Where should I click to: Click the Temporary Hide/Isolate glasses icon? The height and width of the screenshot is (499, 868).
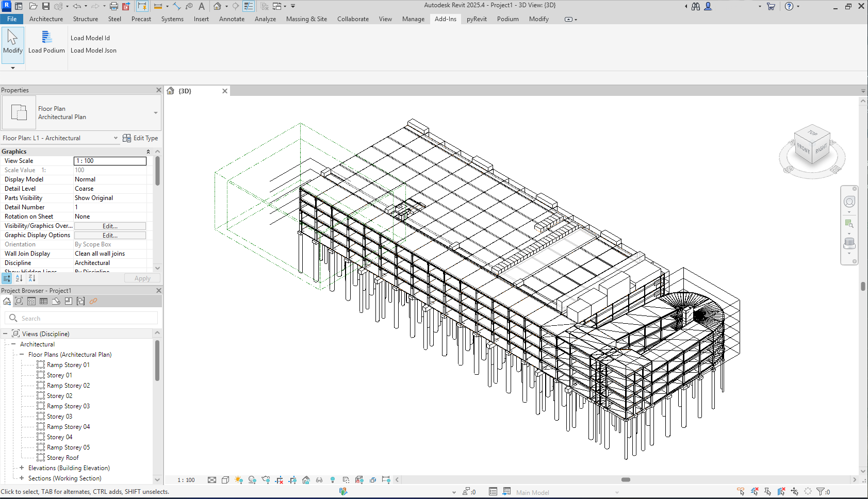pos(319,480)
